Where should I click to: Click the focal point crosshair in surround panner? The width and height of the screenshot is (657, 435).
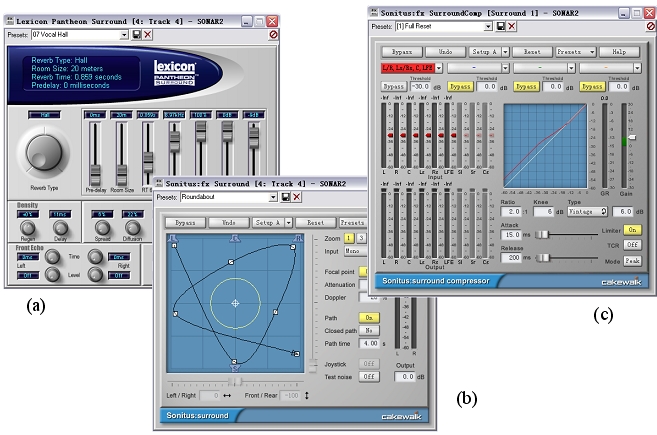tap(235, 303)
